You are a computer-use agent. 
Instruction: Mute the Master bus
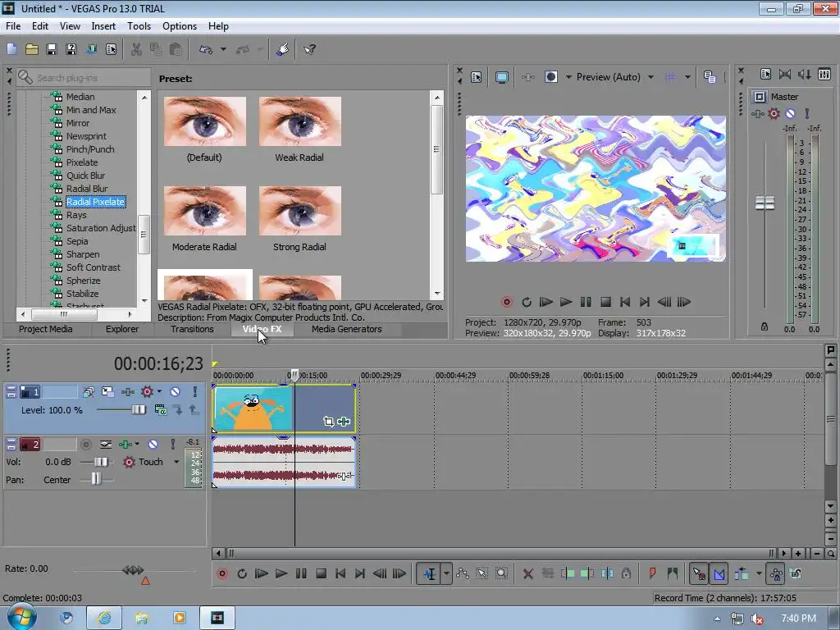(x=790, y=113)
